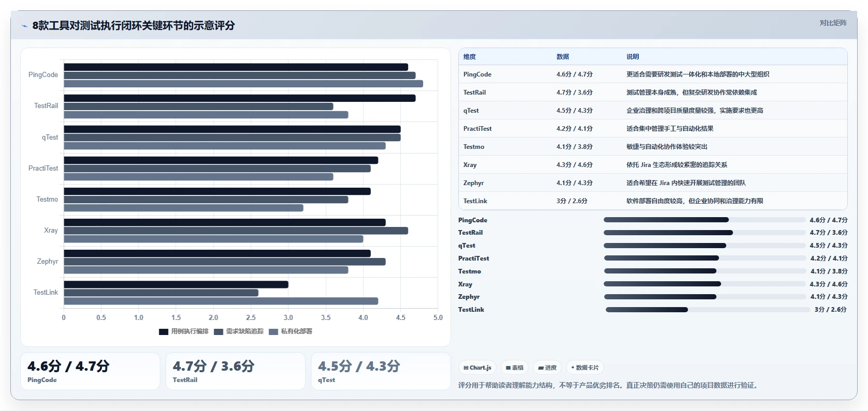
Task: Click the '2.5' tick on the chart x-axis
Action: pyautogui.click(x=251, y=318)
